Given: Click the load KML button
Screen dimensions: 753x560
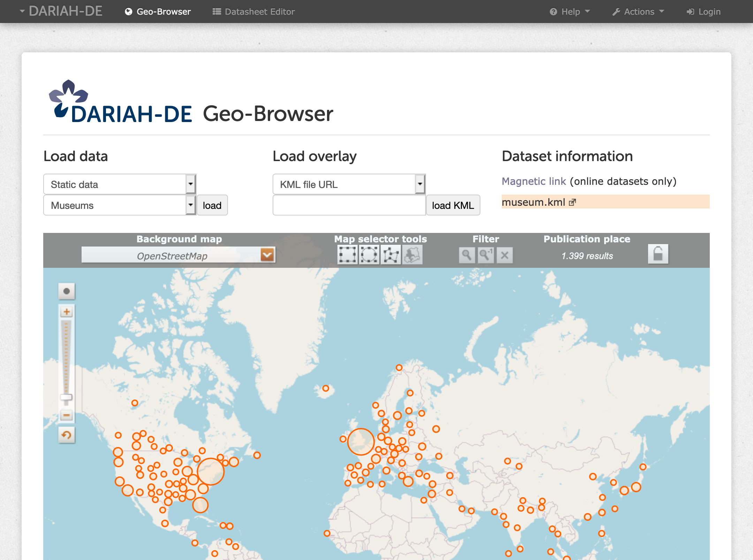Looking at the screenshot, I should tap(453, 205).
